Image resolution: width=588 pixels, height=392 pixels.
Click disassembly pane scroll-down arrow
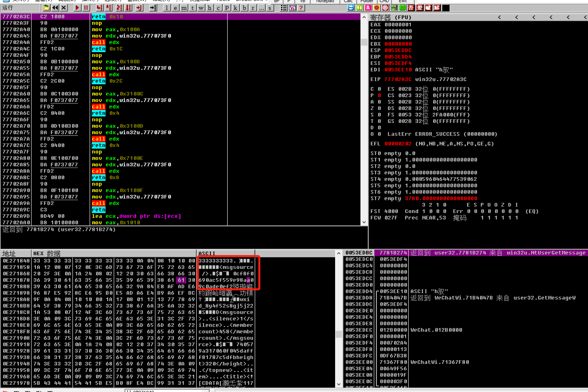[x=364, y=222]
